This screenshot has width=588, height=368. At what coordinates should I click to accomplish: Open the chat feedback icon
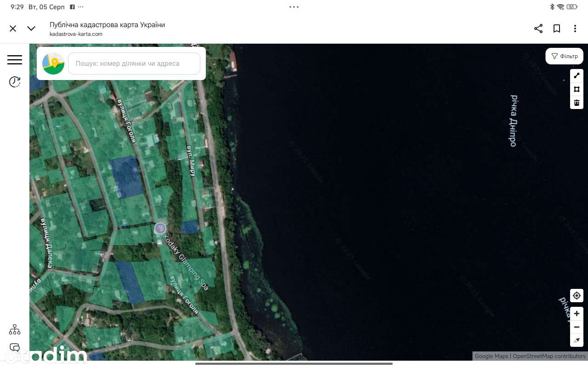(x=15, y=348)
